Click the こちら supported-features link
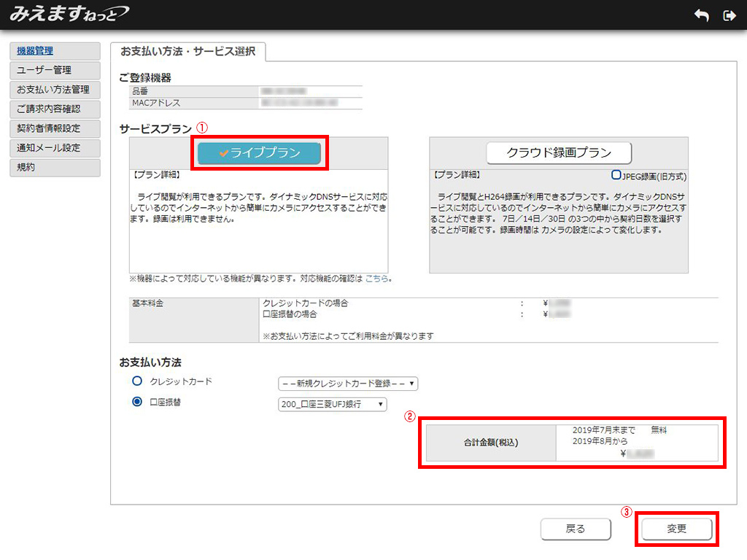 (x=376, y=279)
